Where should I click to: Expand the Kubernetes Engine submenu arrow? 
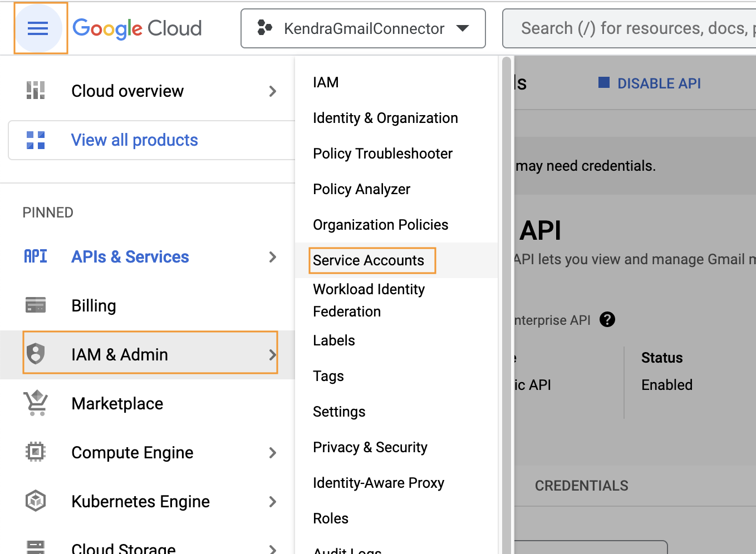pos(273,502)
